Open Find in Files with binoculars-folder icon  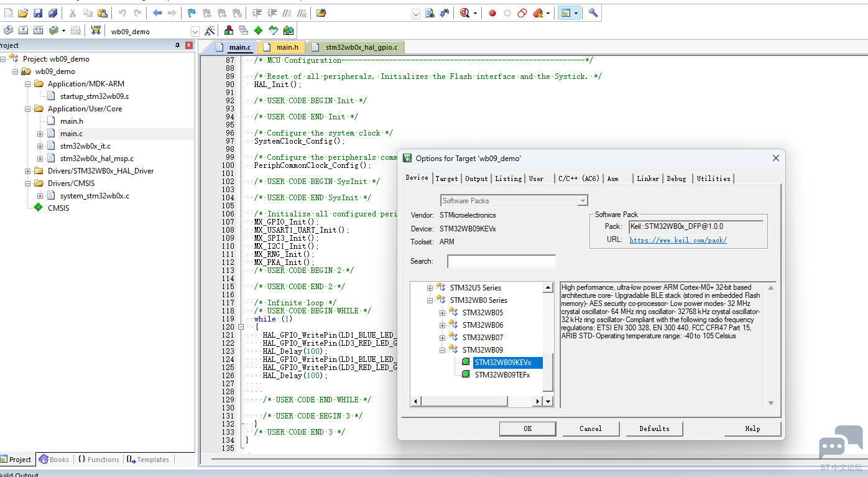click(321, 13)
